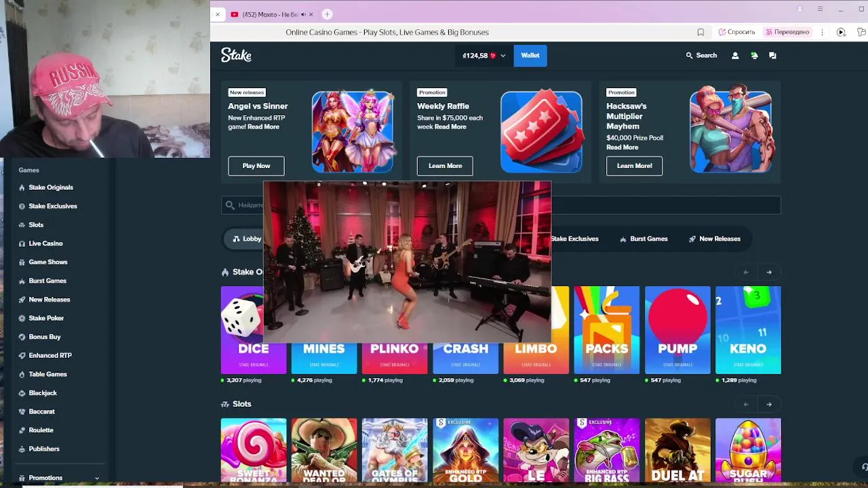Open Read More link for Weekly Raffle
Screen dimensions: 868x488
pos(450,127)
